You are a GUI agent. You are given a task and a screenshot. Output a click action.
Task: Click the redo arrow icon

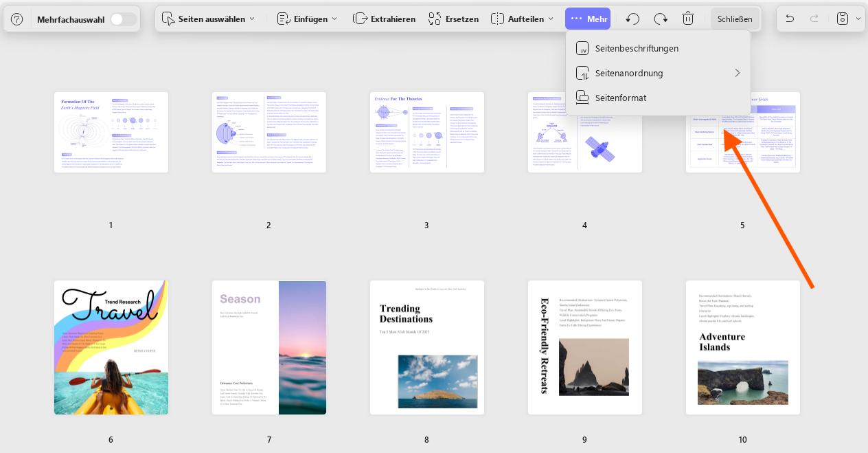click(814, 19)
